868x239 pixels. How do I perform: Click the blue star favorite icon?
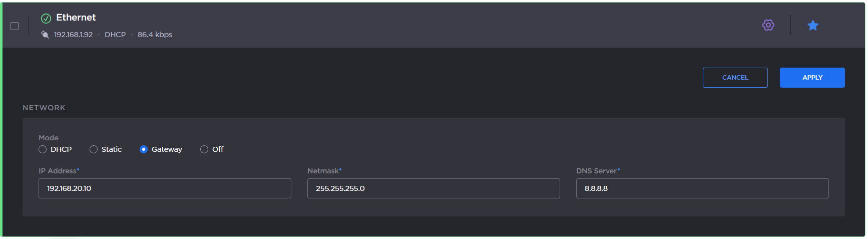coord(812,26)
